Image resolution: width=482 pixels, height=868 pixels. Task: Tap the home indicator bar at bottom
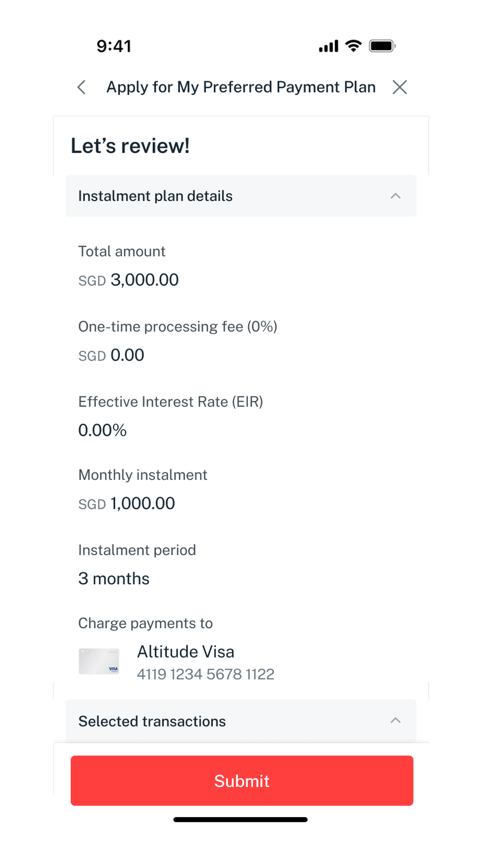[x=241, y=820]
